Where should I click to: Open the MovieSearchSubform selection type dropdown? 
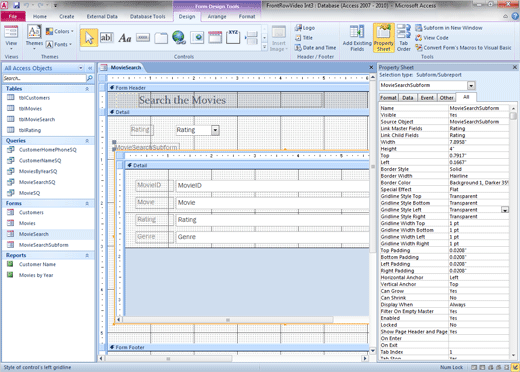(x=471, y=86)
